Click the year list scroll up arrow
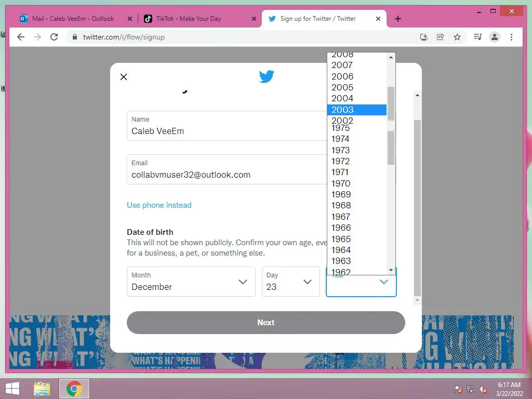532x399 pixels. [x=391, y=57]
